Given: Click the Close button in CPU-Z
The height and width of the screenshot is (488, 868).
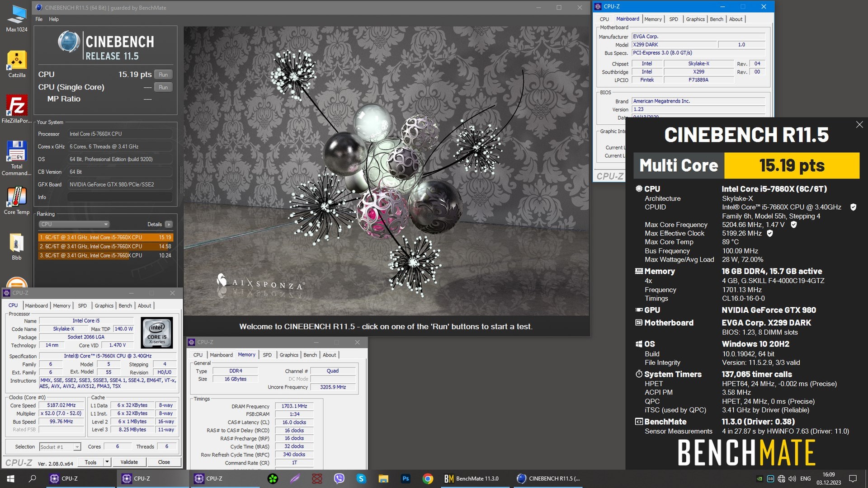Looking at the screenshot, I should click(164, 462).
